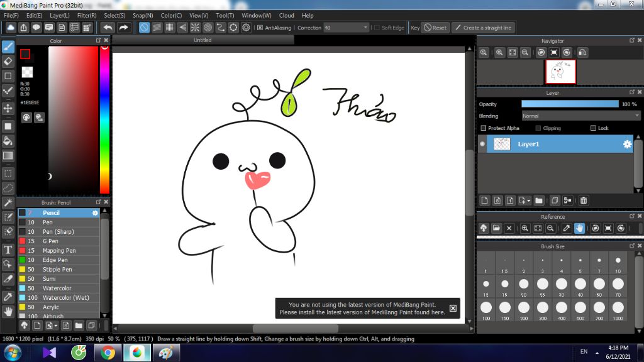Image resolution: width=644 pixels, height=362 pixels.
Task: Expand the add-layer dropdown arrow
Action: [528, 200]
